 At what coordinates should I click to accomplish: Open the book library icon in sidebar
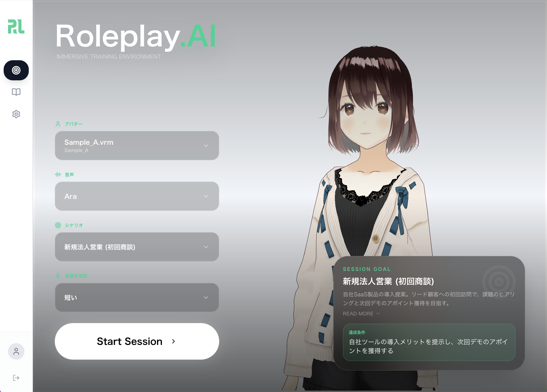16,92
